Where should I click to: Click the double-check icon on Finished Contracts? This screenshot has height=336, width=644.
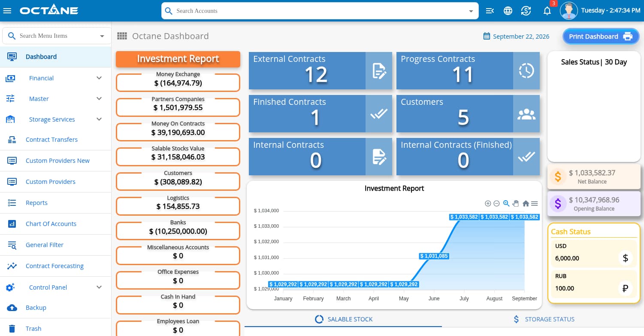click(379, 114)
